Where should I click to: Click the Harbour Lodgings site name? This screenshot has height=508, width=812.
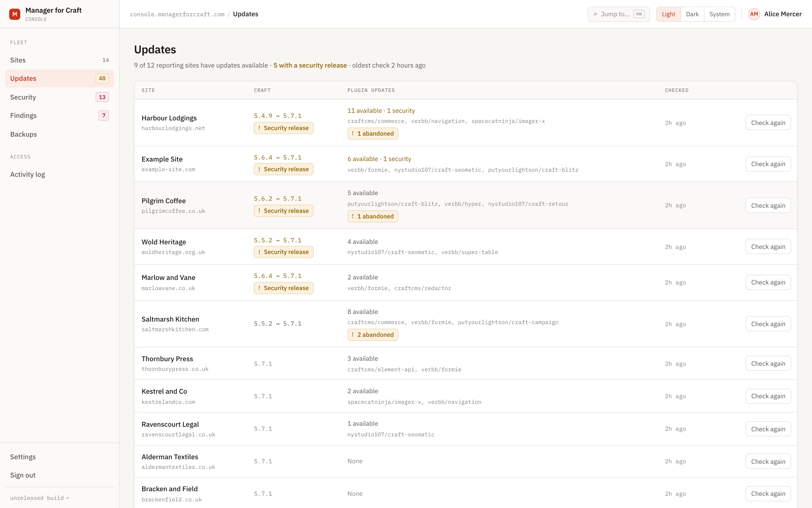[x=169, y=118]
